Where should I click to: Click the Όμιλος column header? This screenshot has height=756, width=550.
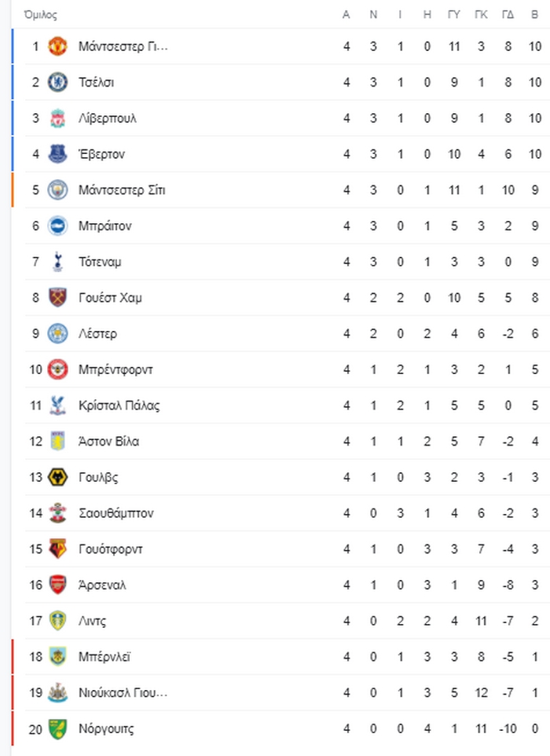(41, 15)
